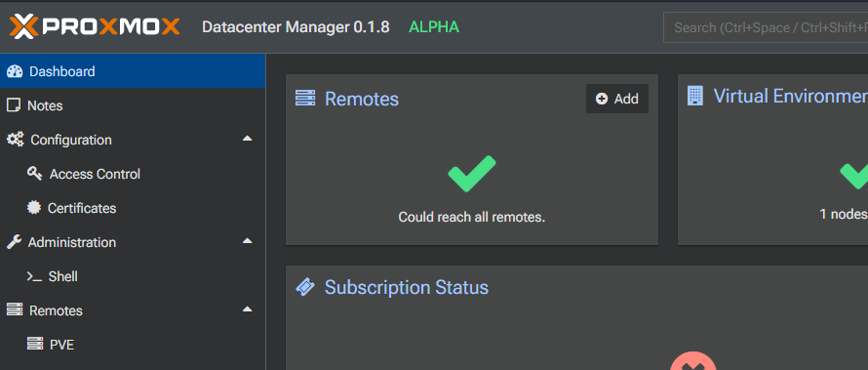This screenshot has width=868, height=370.
Task: Click the Virtual Environment heading
Action: (x=791, y=96)
